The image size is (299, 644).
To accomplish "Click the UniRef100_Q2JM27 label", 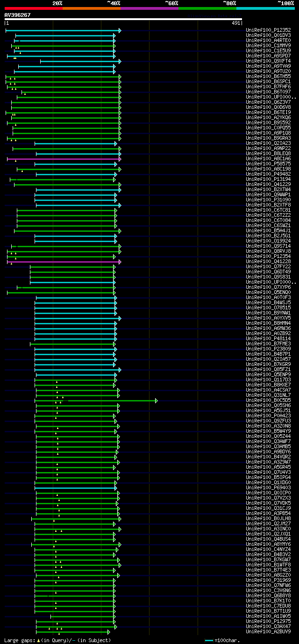I will click(268, 524).
